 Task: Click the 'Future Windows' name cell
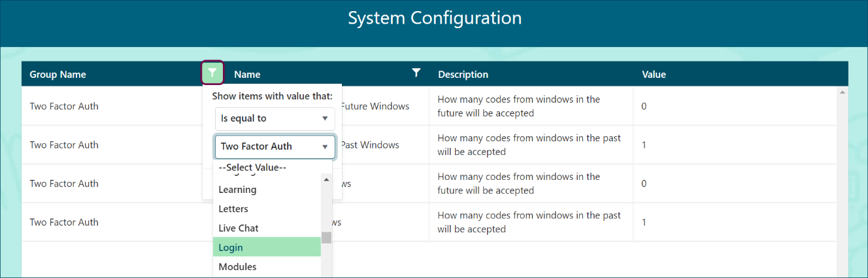(x=375, y=106)
